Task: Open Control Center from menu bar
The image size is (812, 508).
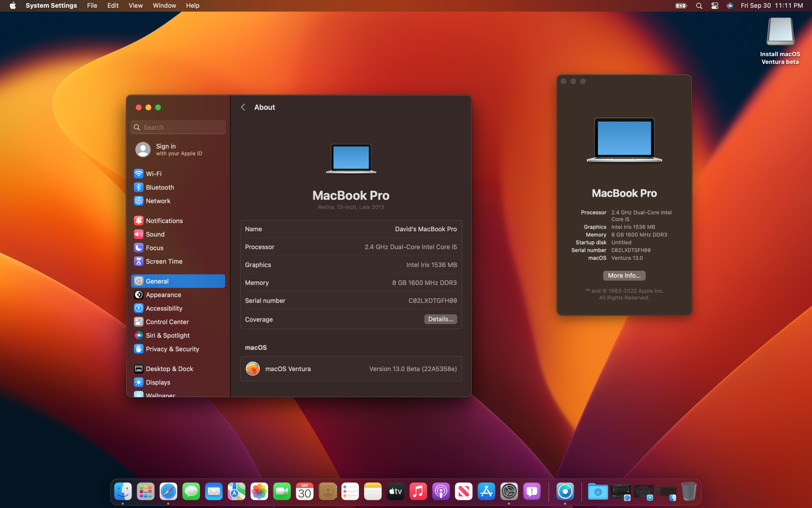Action: coord(715,6)
